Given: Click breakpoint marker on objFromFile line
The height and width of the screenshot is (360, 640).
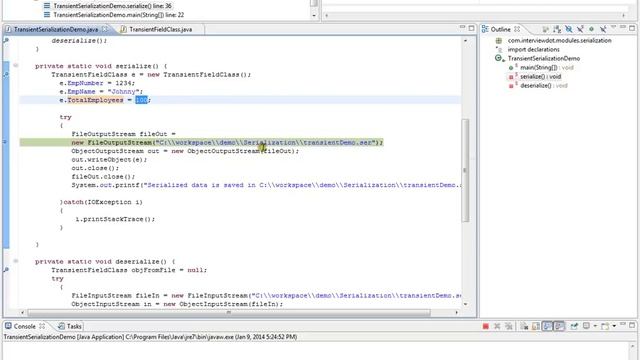Looking at the screenshot, I should pos(6,270).
